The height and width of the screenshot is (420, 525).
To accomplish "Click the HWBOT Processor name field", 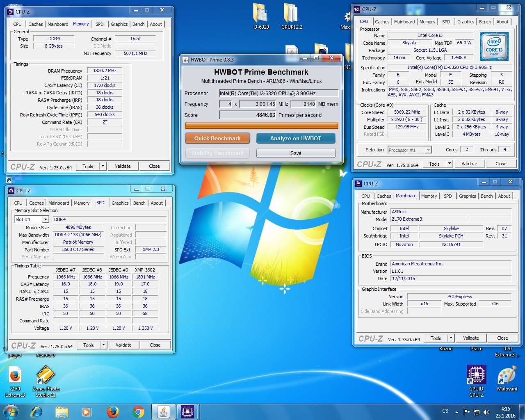I will pos(278,93).
